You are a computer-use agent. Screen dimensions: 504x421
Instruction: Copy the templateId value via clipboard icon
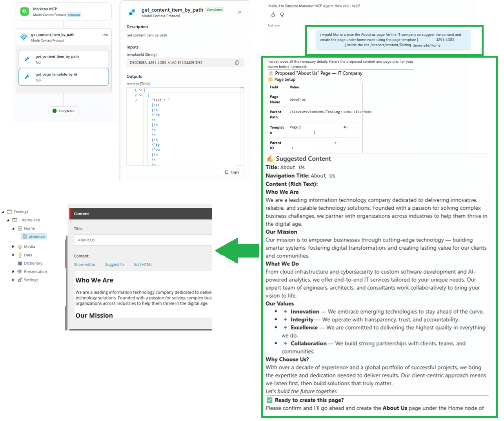(x=237, y=63)
